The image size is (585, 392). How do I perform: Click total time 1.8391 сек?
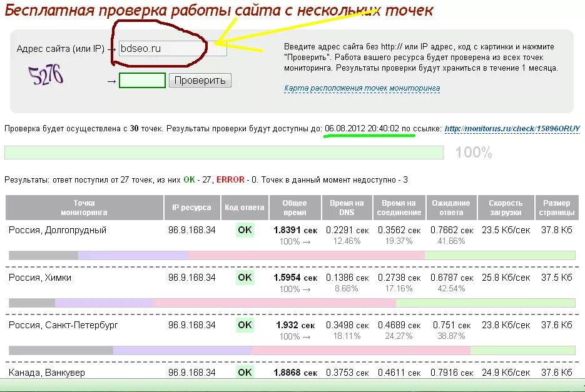295,230
